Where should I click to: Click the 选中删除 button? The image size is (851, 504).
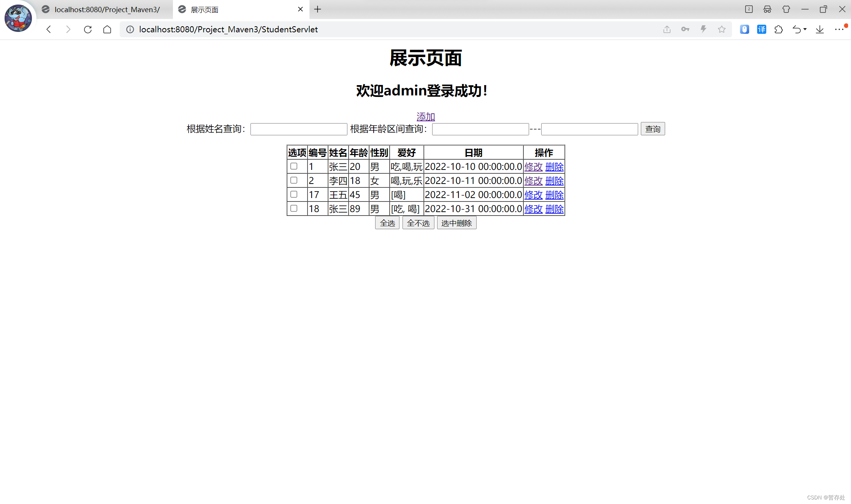(x=456, y=223)
